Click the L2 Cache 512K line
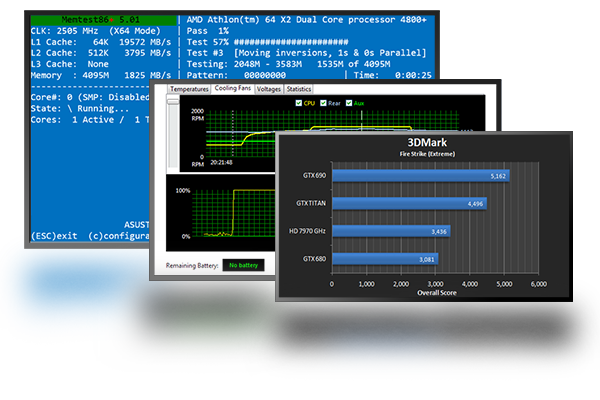The image size is (600, 400). click(101, 53)
